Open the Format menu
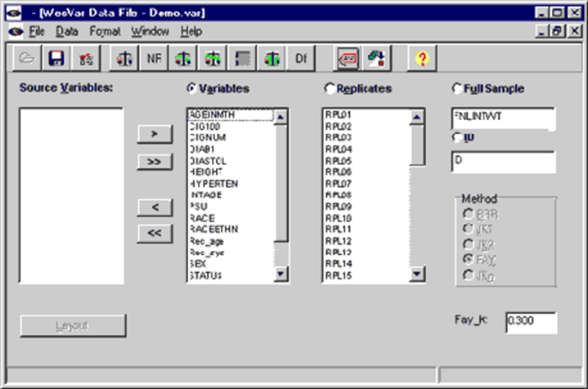 pyautogui.click(x=105, y=32)
